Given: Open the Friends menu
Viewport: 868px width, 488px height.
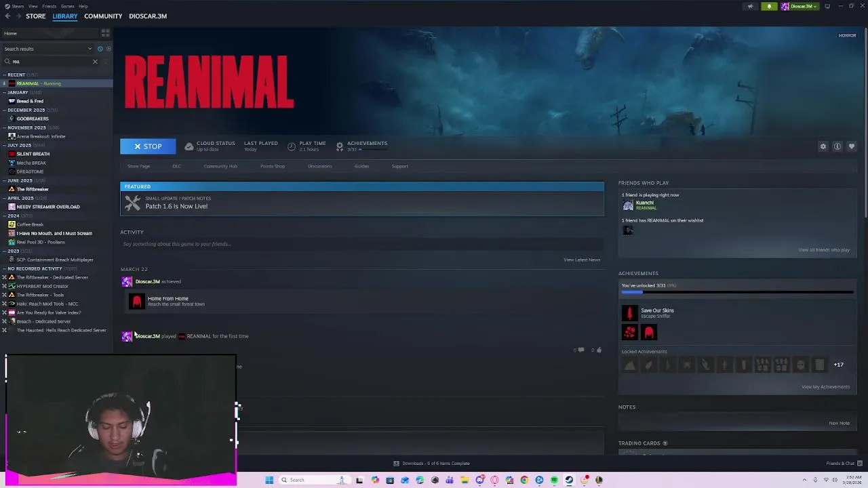Looking at the screenshot, I should pyautogui.click(x=49, y=6).
